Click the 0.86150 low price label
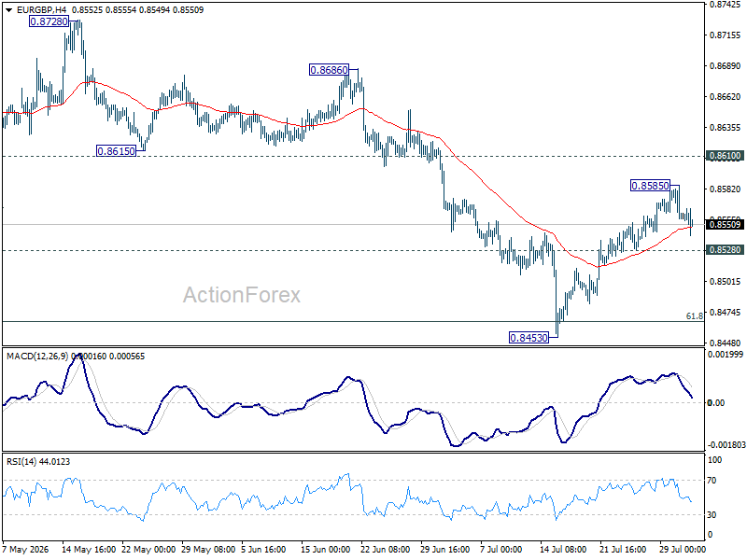Viewport: 747px width, 560px height. (x=116, y=151)
